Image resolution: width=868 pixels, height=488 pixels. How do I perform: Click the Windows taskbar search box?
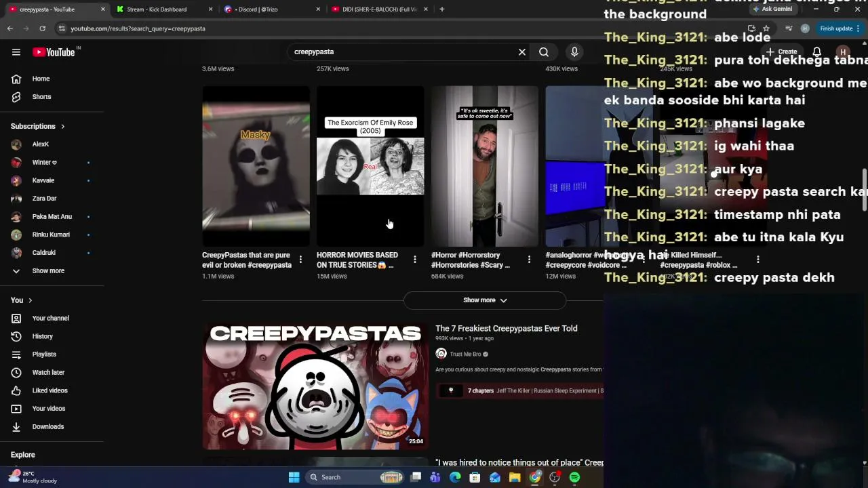[356, 477]
